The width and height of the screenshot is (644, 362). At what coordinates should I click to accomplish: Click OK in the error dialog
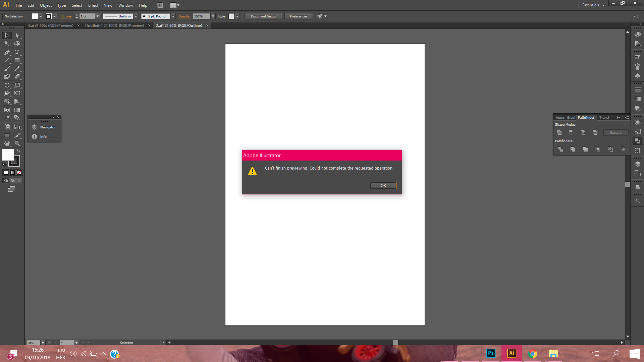383,186
